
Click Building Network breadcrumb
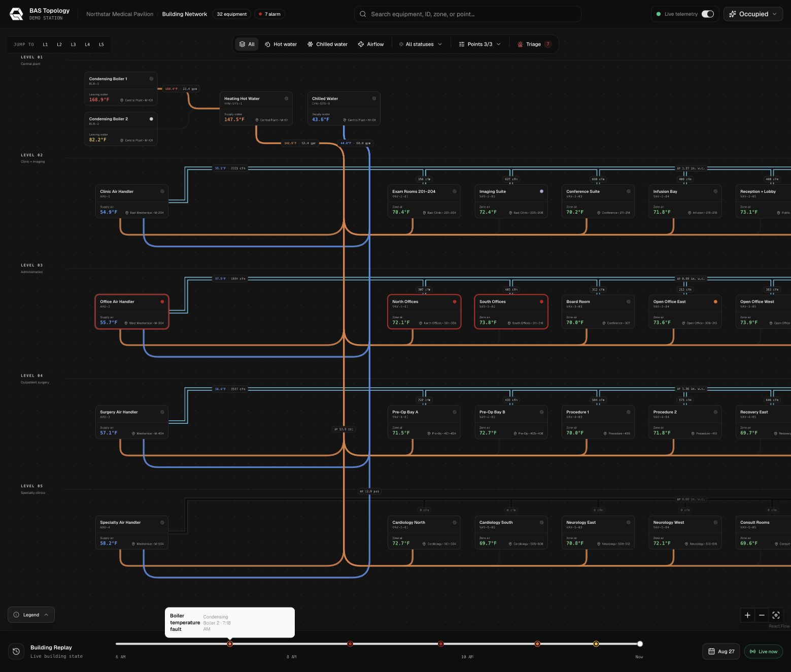pyautogui.click(x=185, y=14)
